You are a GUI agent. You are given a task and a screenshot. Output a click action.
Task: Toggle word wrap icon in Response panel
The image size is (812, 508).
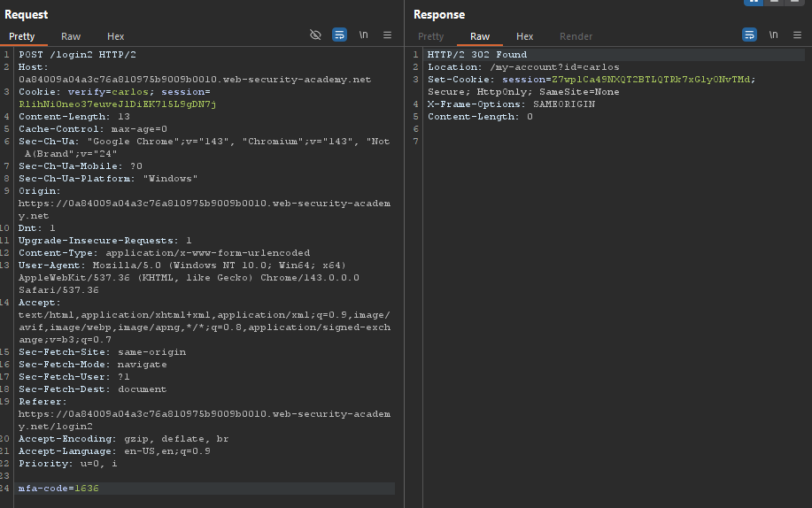click(x=749, y=35)
